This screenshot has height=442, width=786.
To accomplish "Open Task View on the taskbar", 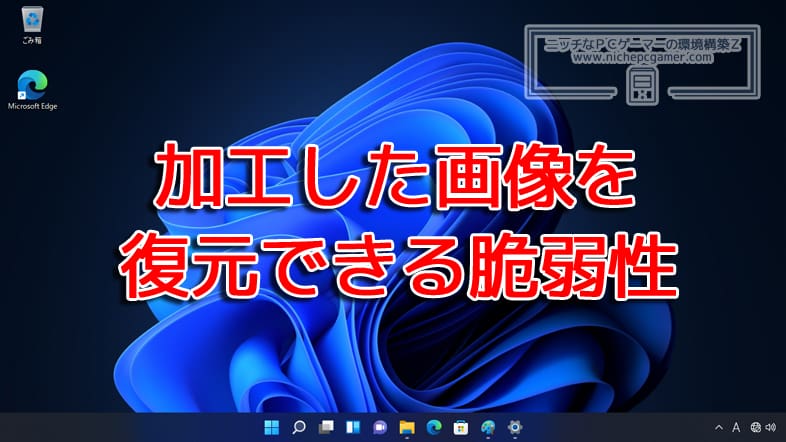I will 326,427.
